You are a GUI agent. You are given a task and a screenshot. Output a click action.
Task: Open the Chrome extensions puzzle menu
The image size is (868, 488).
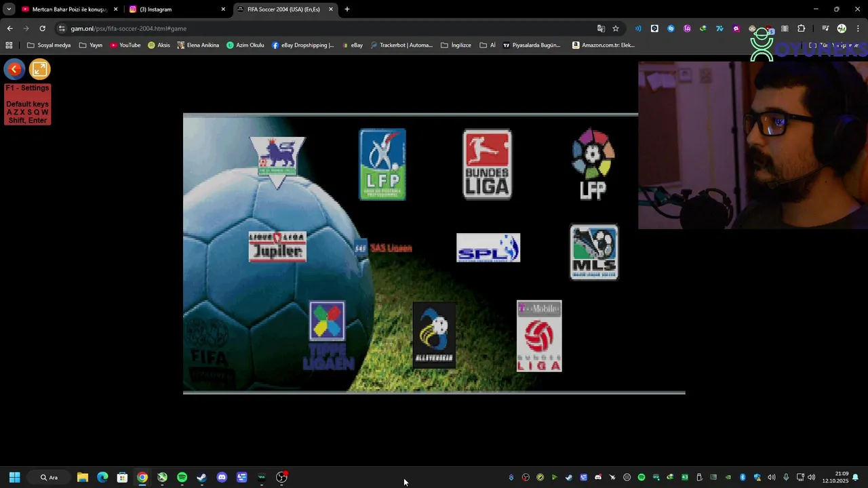point(802,28)
